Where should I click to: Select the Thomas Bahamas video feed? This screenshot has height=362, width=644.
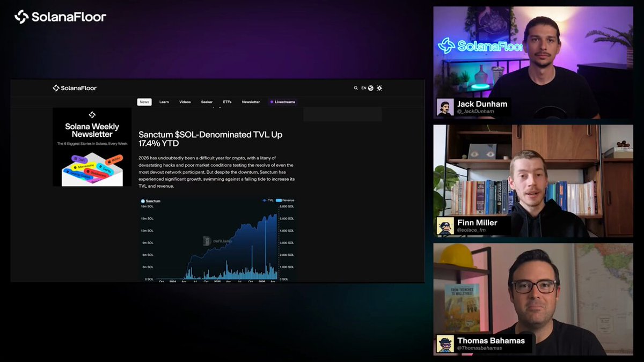coord(533,299)
